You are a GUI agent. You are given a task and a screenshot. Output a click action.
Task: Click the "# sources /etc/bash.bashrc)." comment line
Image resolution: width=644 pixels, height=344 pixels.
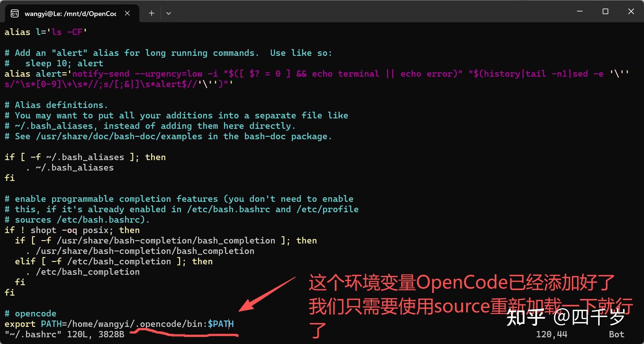[x=77, y=220]
